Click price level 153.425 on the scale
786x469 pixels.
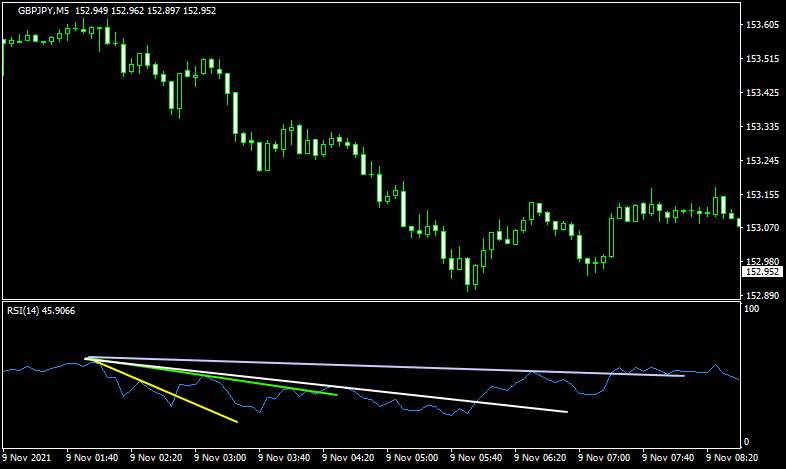point(762,93)
